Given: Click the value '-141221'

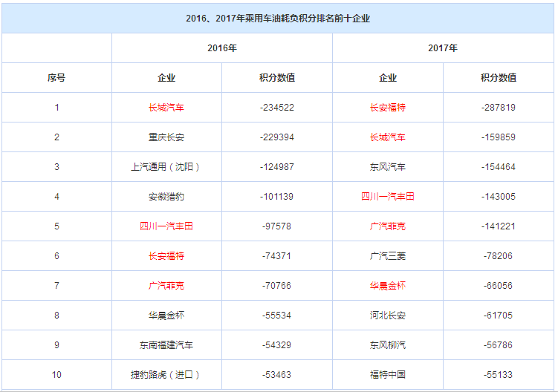Looking at the screenshot, I should click(499, 226).
